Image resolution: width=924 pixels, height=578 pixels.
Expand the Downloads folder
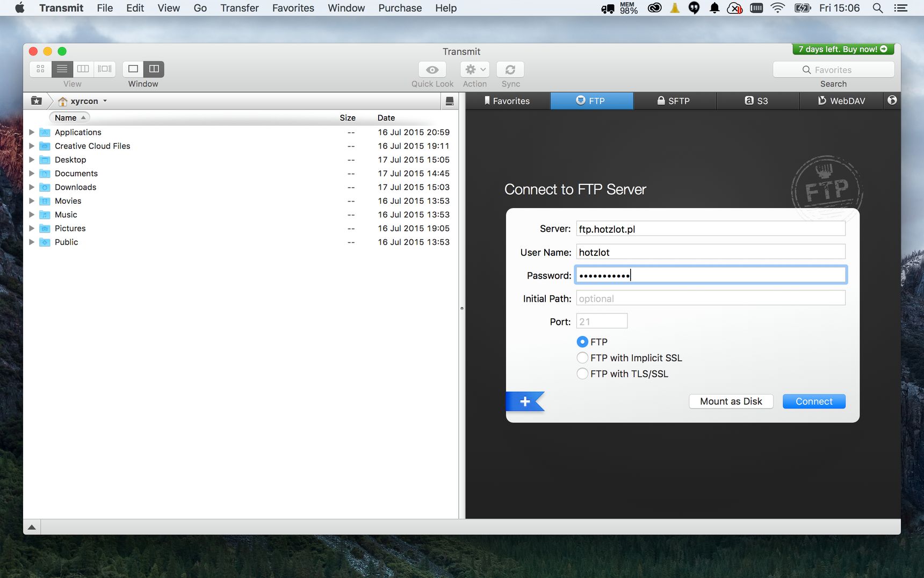point(32,187)
